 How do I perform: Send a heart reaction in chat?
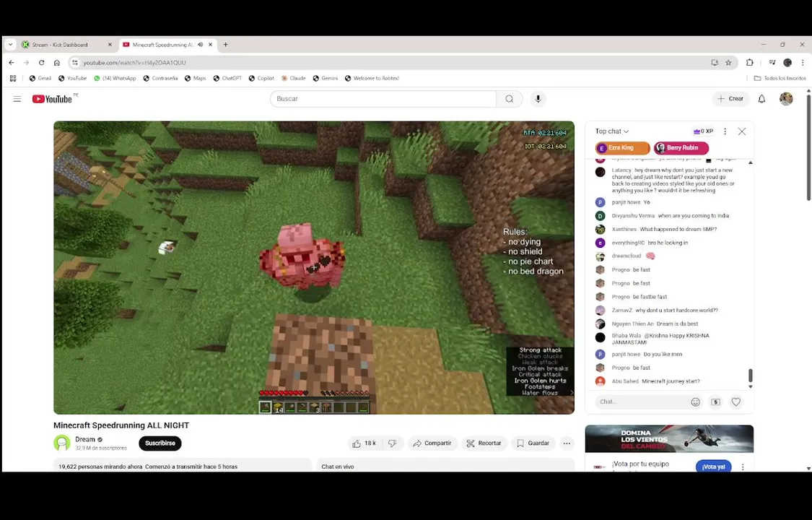click(x=736, y=402)
